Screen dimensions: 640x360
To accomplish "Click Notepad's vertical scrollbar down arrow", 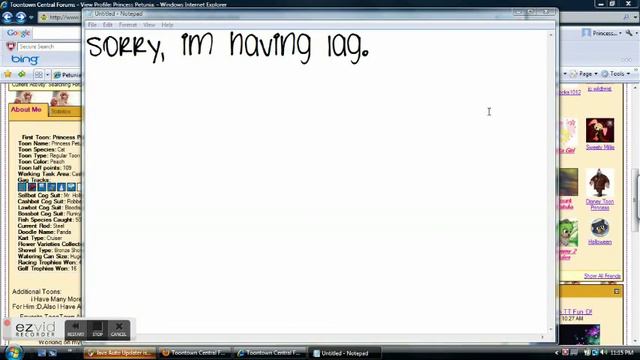I will coord(551,329).
